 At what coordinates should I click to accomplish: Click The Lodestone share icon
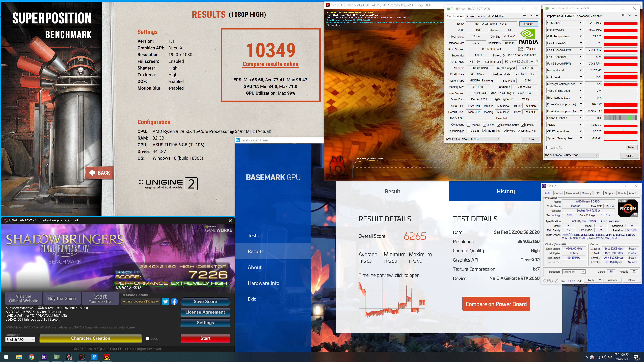point(141,301)
